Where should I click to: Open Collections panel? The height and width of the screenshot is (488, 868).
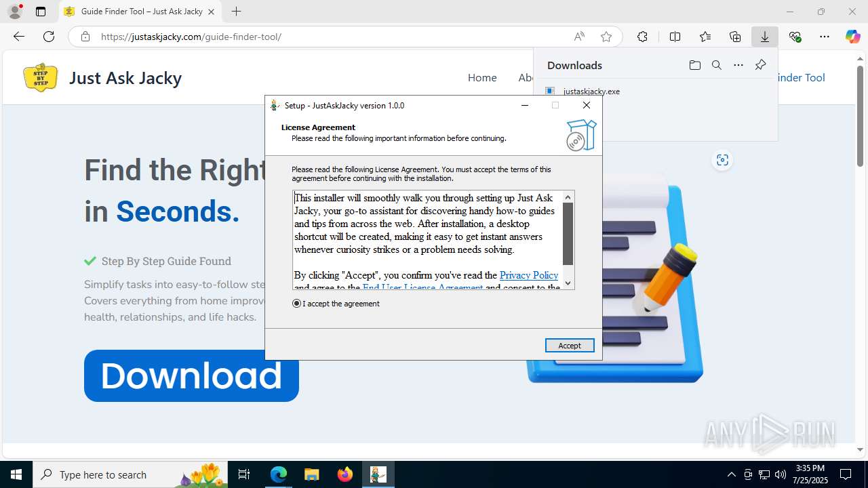pos(735,37)
